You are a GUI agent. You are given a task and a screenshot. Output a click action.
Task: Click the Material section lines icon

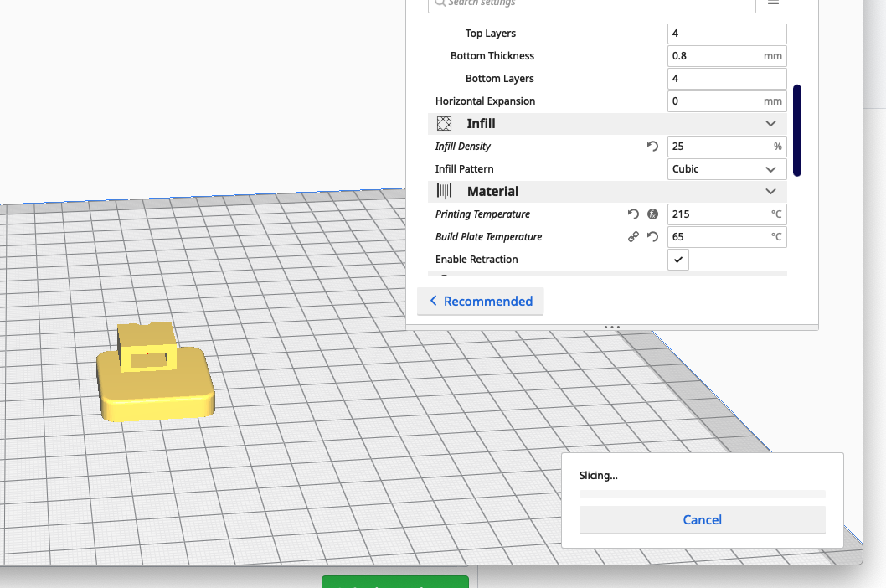point(444,191)
